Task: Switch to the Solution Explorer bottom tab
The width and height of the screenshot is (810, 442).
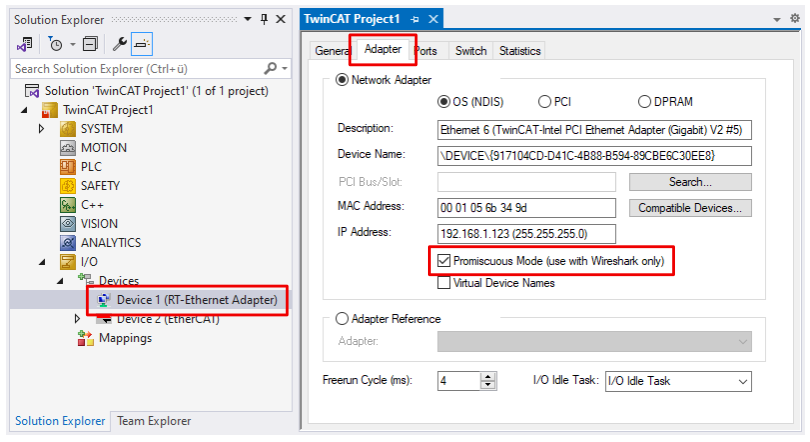Action: pos(60,421)
